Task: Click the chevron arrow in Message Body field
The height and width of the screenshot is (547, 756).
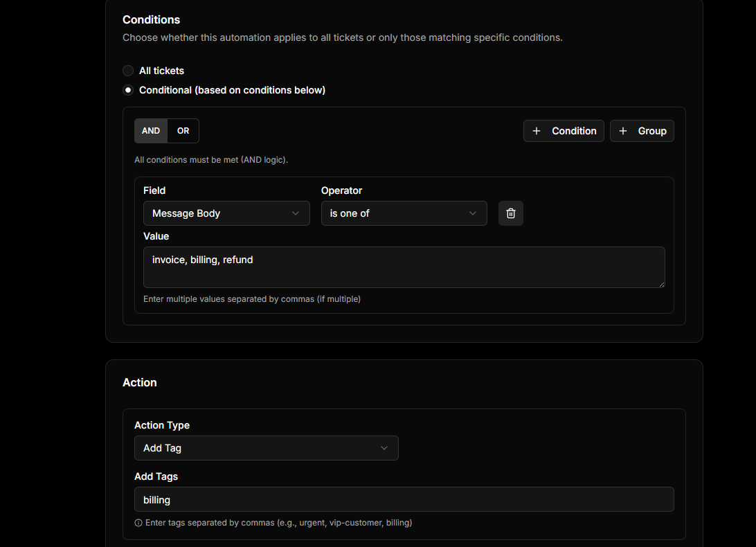Action: [x=296, y=213]
